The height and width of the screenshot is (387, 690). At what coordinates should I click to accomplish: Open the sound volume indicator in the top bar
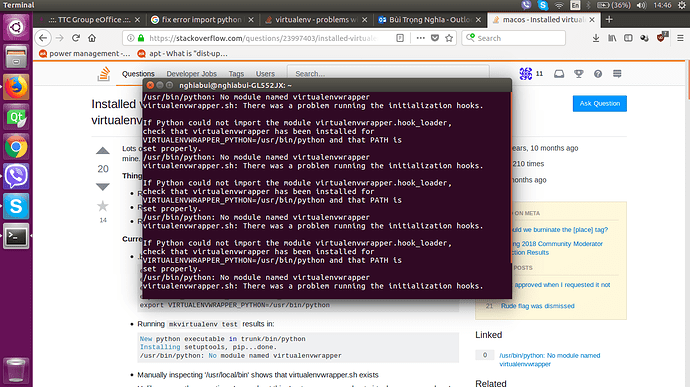(x=641, y=5)
